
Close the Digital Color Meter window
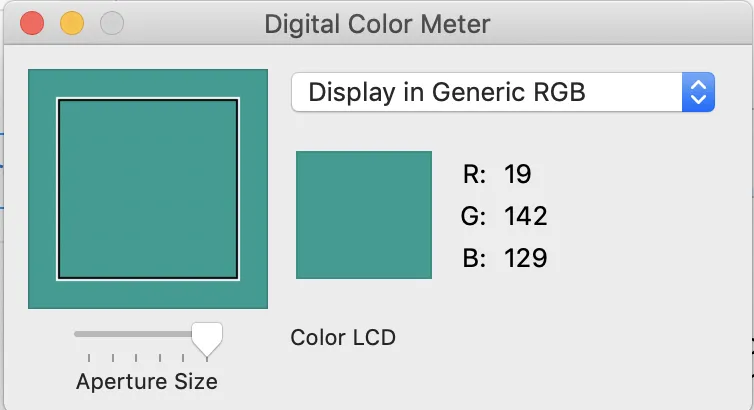tap(33, 22)
